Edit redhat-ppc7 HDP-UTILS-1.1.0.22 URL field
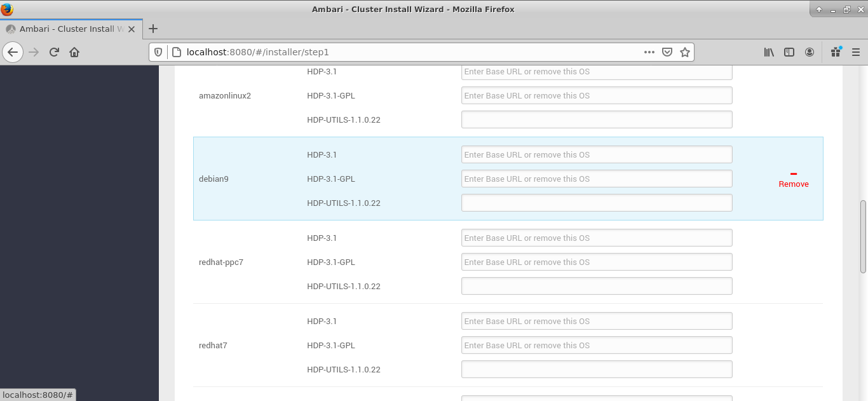Viewport: 868px width, 401px height. pos(597,286)
